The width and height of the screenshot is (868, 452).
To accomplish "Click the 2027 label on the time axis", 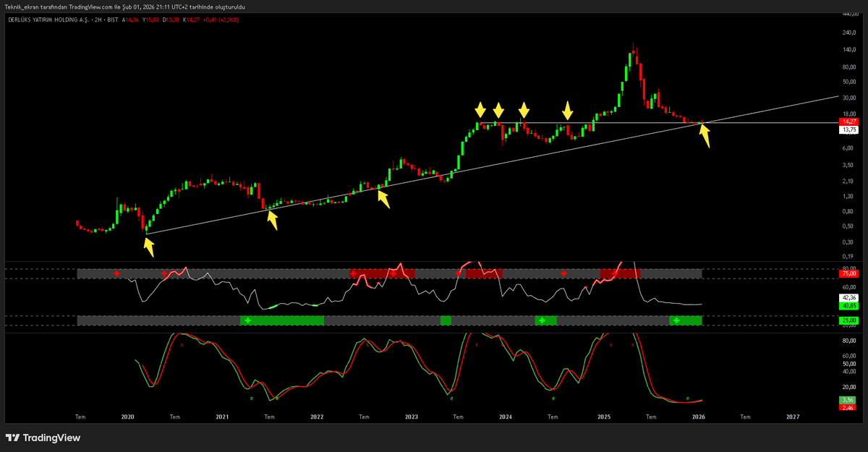I will 793,417.
